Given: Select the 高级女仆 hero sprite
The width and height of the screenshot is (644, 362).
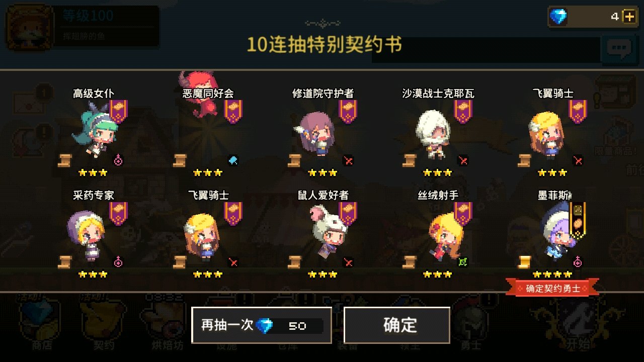Looking at the screenshot, I should coord(95,129).
